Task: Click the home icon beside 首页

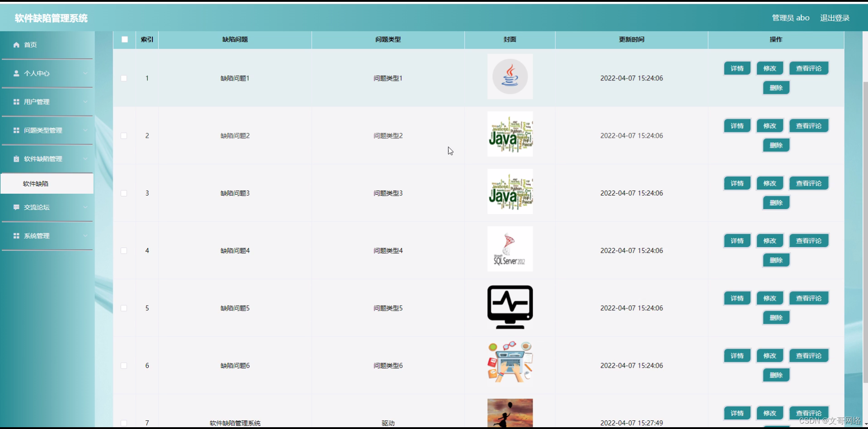Action: 16,45
